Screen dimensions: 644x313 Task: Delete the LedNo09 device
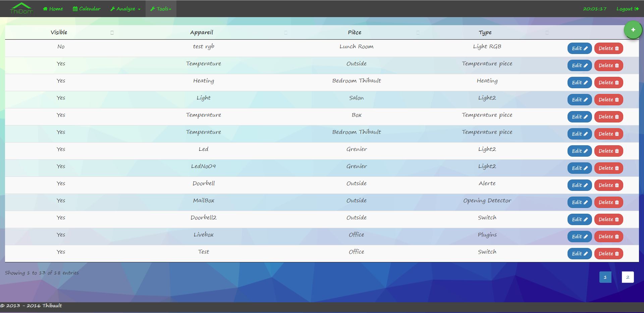pos(609,168)
